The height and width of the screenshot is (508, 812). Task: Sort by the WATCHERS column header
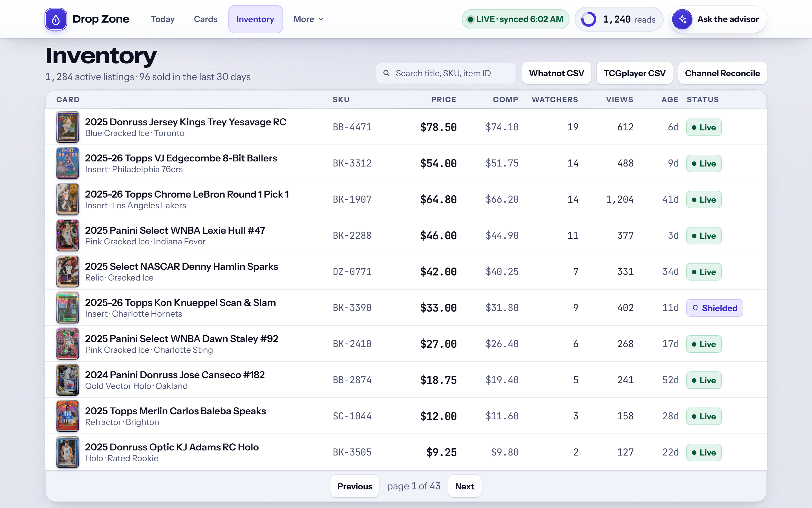point(555,99)
